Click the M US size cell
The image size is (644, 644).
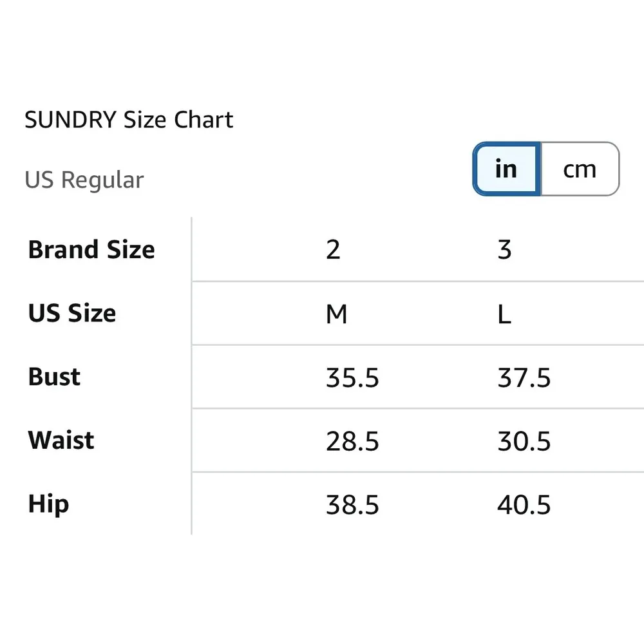click(x=337, y=314)
